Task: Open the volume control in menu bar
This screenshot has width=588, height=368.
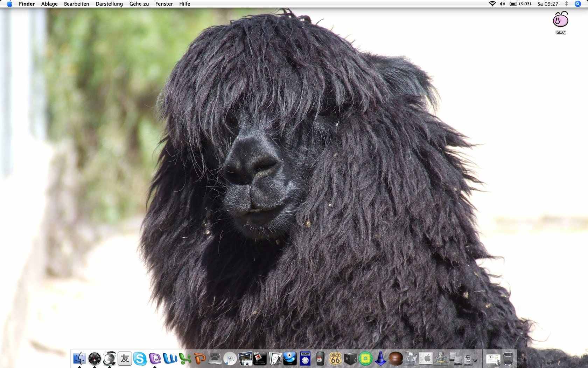Action: (502, 4)
